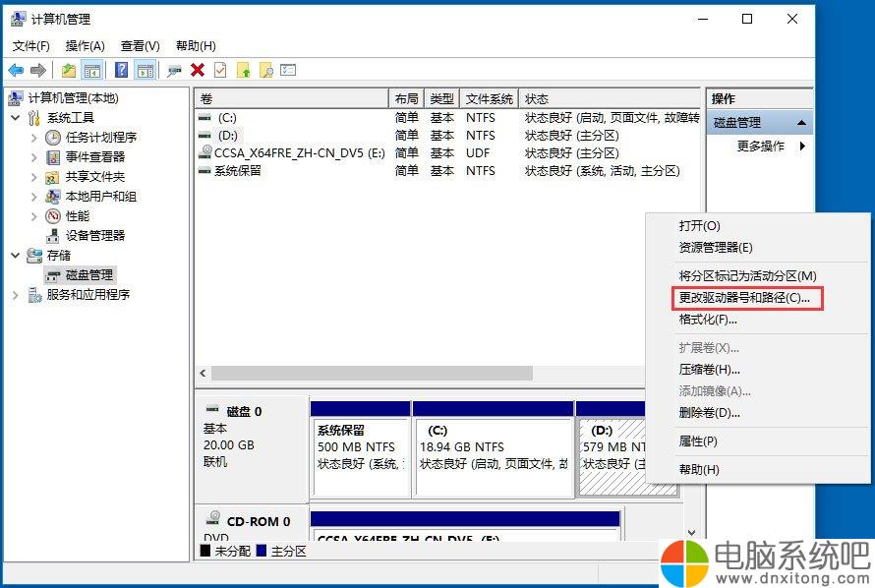Viewport: 875px width, 588px height.
Task: Sort by the 布局 column header
Action: tap(406, 98)
